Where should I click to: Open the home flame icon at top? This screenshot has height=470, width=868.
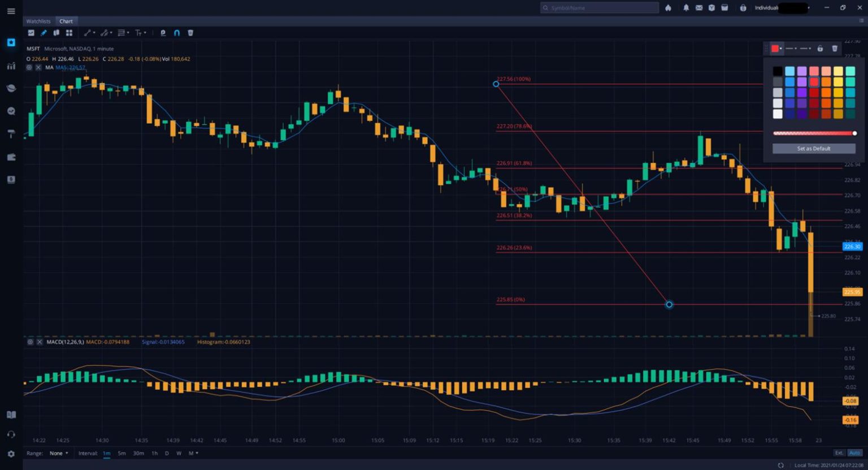669,8
